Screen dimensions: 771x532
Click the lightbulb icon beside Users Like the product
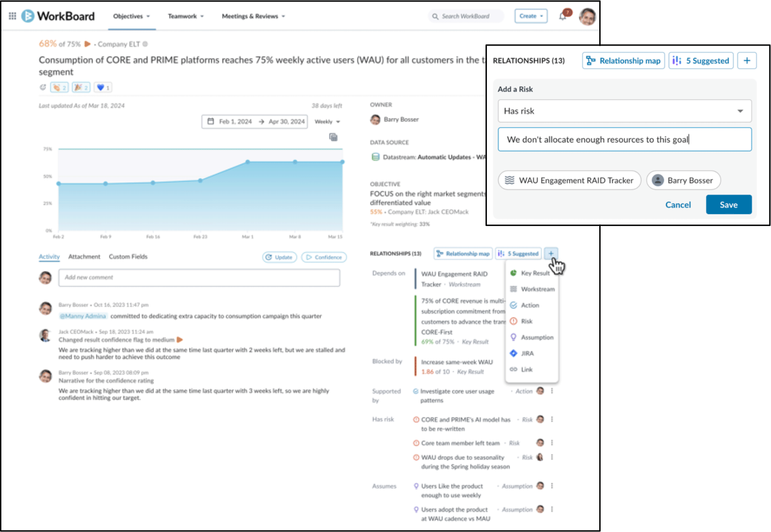pyautogui.click(x=416, y=486)
